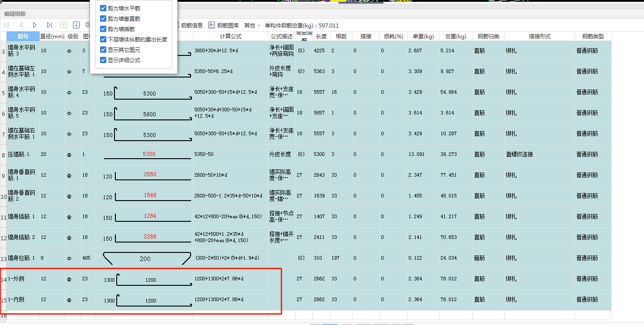Click total weight 54.864 cell
The image size is (644, 325).
point(456,93)
